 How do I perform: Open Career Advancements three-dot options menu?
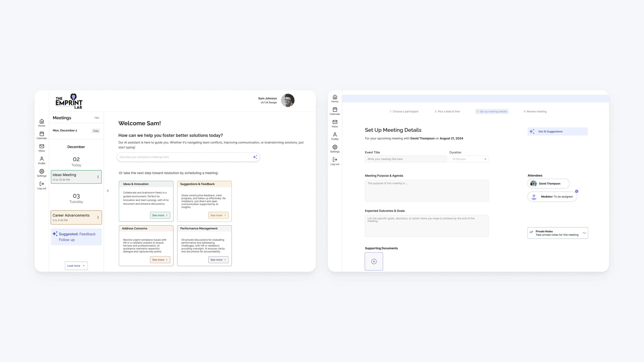coord(98,217)
